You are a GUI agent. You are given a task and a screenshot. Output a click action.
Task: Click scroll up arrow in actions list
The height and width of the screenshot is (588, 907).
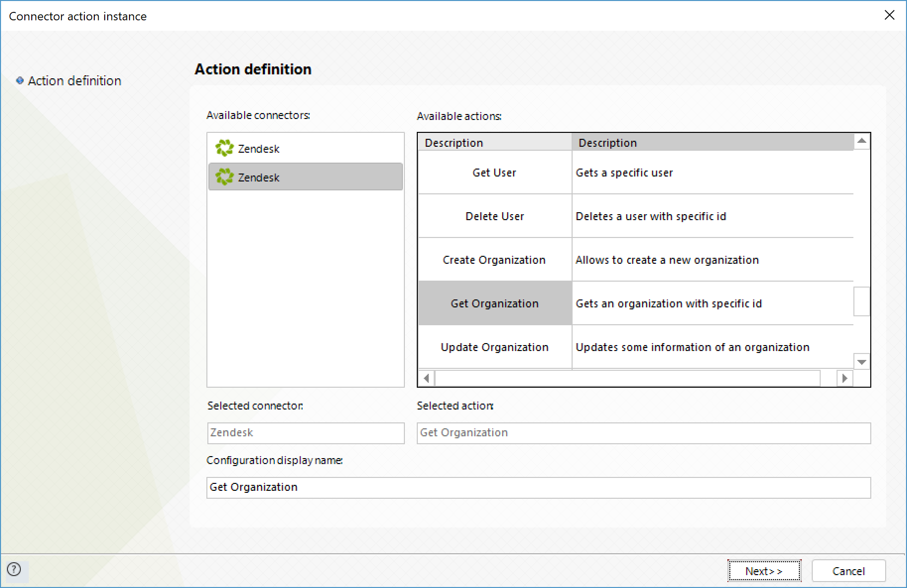tap(862, 141)
